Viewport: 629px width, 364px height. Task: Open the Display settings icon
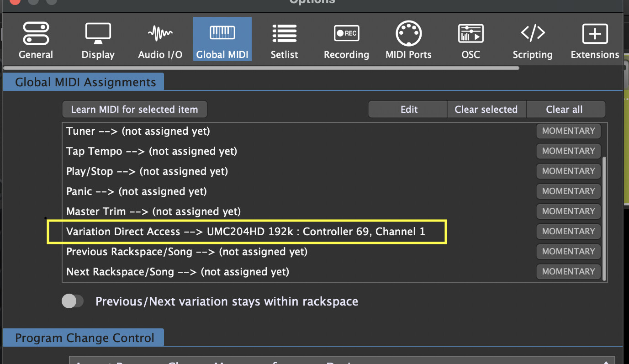click(x=98, y=34)
